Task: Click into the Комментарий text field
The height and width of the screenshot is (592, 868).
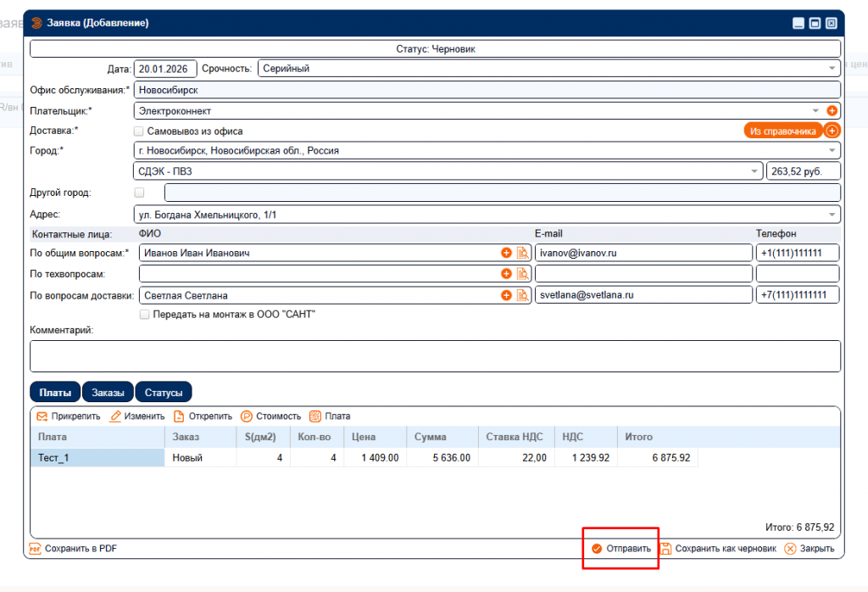Action: tap(435, 356)
